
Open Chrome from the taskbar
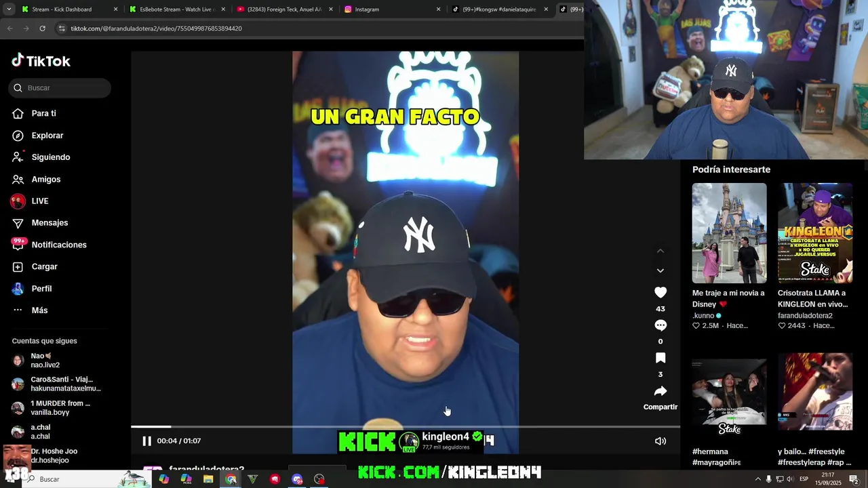click(x=231, y=479)
